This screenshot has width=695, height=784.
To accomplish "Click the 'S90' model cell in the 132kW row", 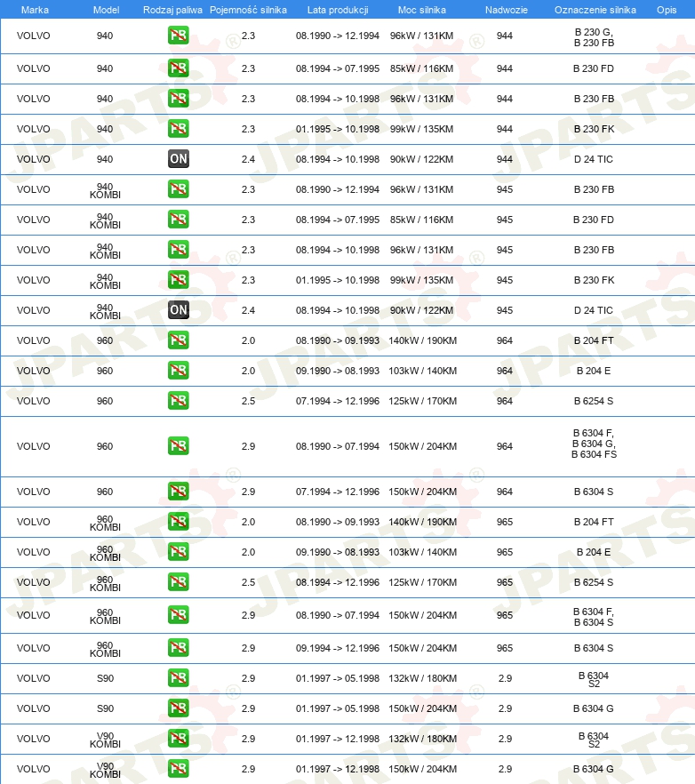I will pos(105,678).
